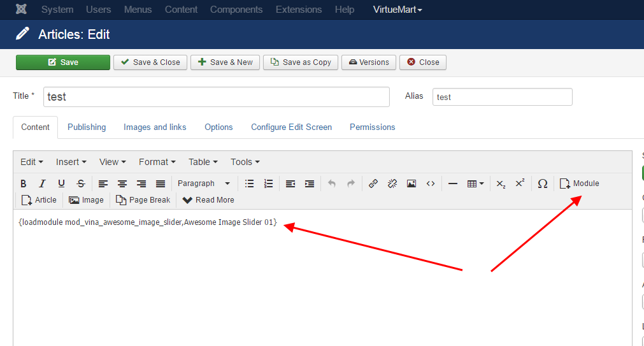Click the subscript icon
Viewport: 644px width, 346px height.
(501, 184)
